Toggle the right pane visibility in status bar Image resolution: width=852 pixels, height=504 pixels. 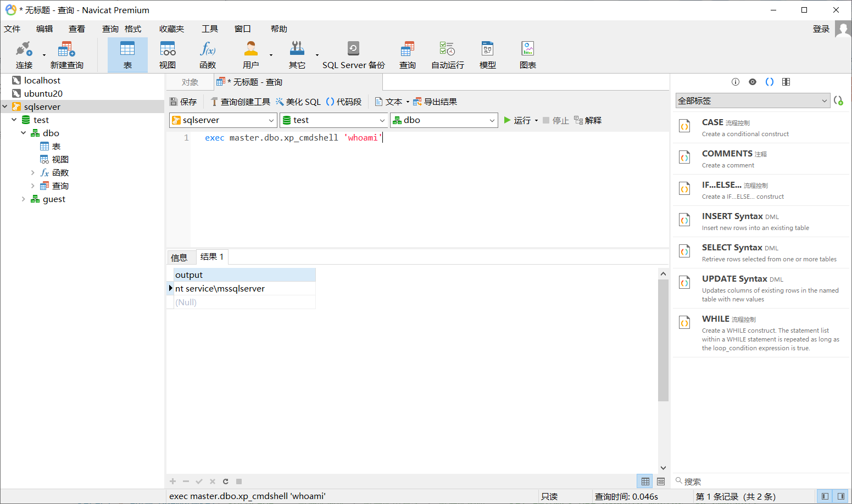pyautogui.click(x=841, y=496)
